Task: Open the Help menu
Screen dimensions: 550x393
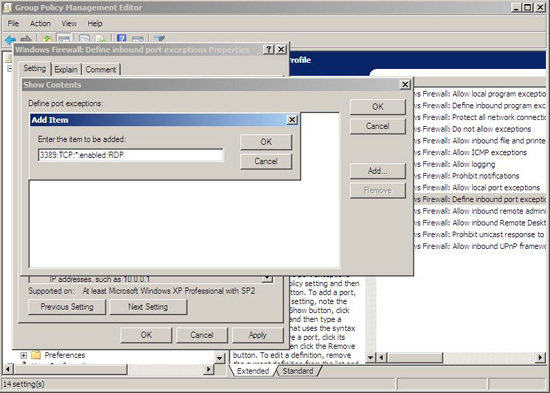Action: pos(95,24)
